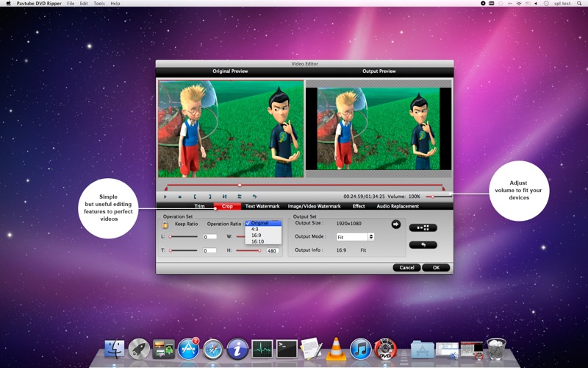
Task: Click the undo arrow icon in playback bar
Action: 254,197
